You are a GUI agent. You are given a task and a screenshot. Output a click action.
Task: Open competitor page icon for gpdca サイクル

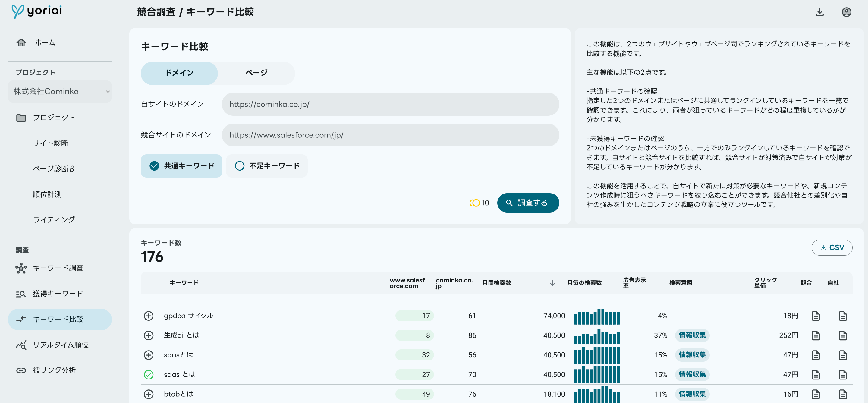pos(816,316)
